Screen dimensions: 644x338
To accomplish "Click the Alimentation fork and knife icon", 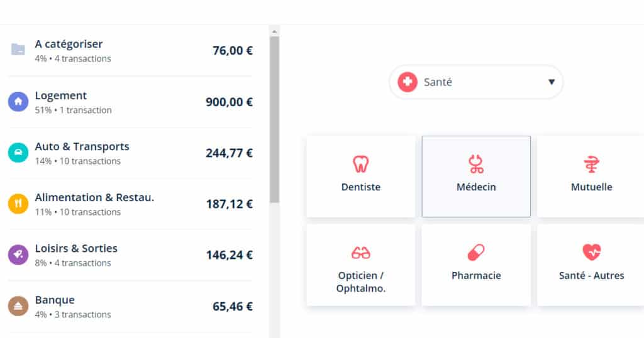I will pyautogui.click(x=18, y=204).
